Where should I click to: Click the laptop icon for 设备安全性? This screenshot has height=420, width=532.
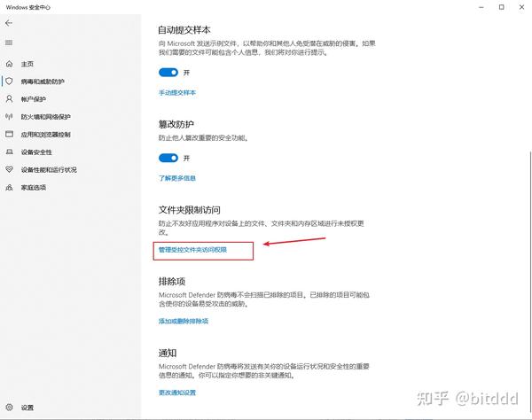point(9,152)
